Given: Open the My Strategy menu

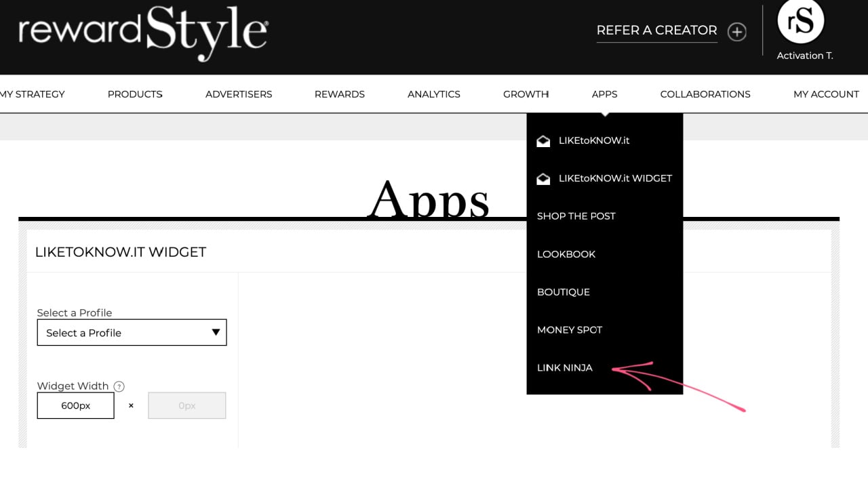Looking at the screenshot, I should click(x=32, y=94).
